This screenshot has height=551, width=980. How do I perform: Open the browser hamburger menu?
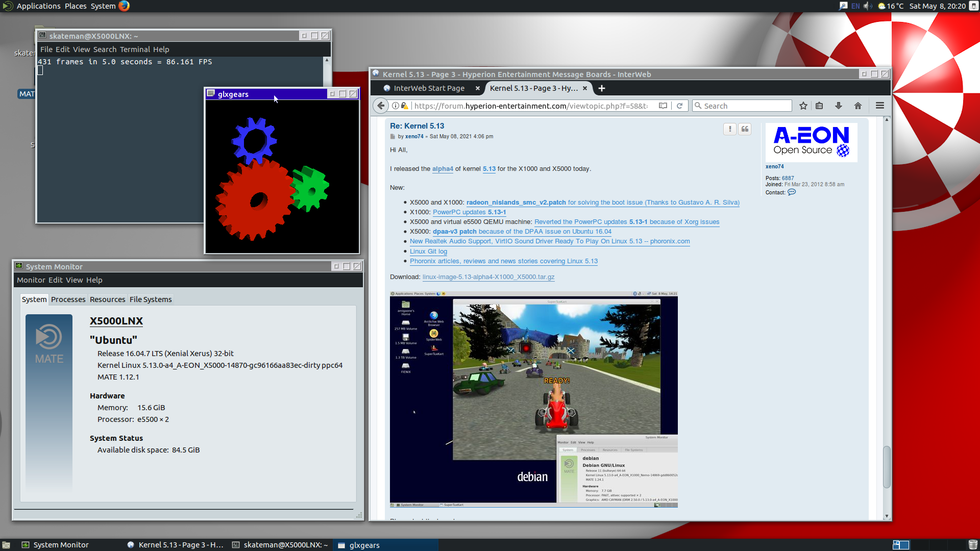(x=880, y=106)
